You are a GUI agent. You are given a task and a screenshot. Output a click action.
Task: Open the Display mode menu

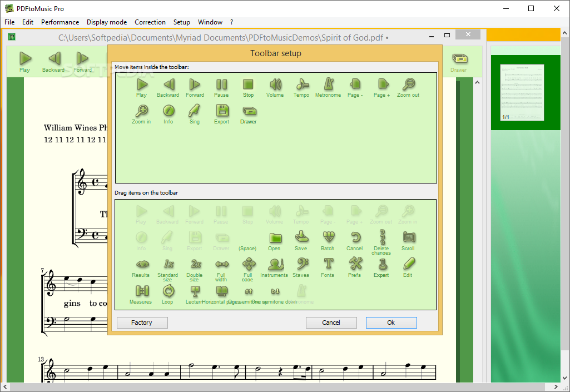click(107, 22)
